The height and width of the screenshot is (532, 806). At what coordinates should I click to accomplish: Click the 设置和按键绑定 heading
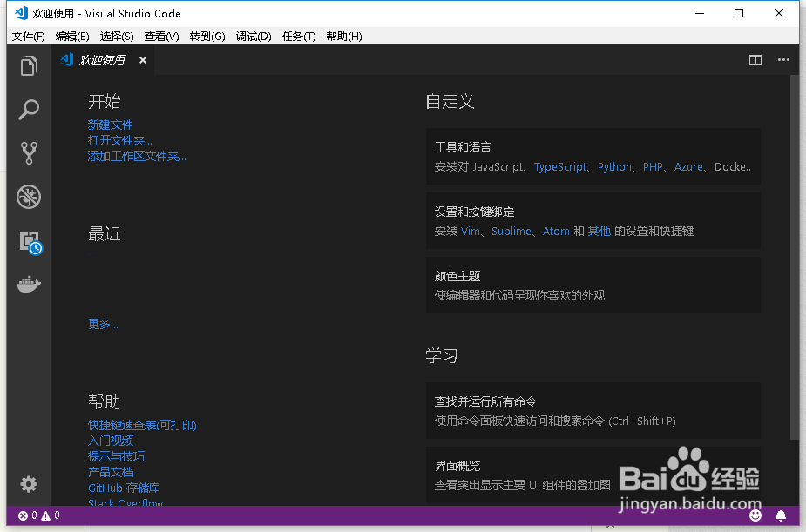click(474, 212)
